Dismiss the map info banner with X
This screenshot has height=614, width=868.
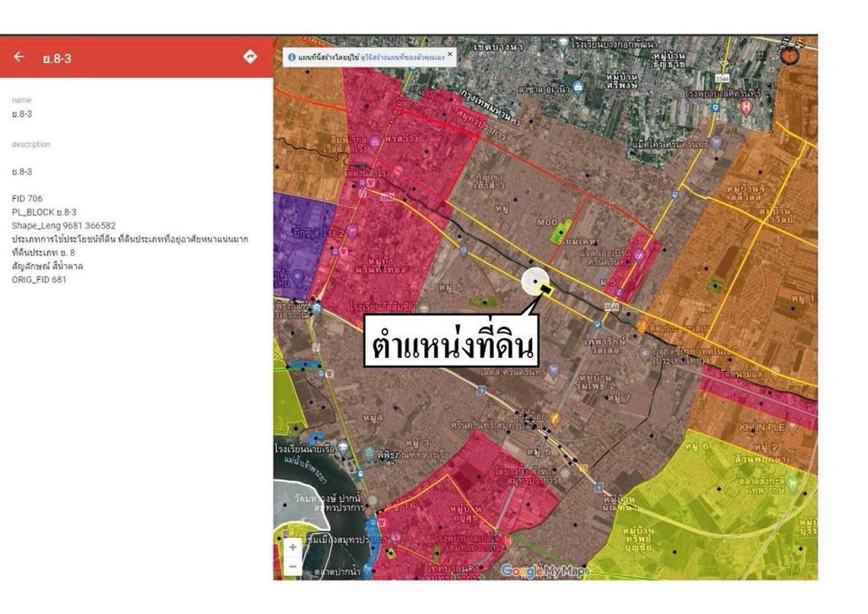click(x=450, y=54)
